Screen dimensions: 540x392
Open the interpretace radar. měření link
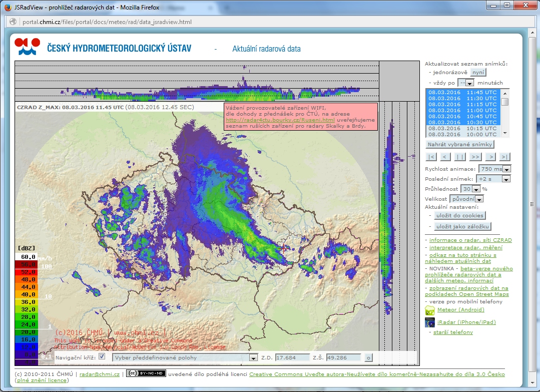(465, 247)
